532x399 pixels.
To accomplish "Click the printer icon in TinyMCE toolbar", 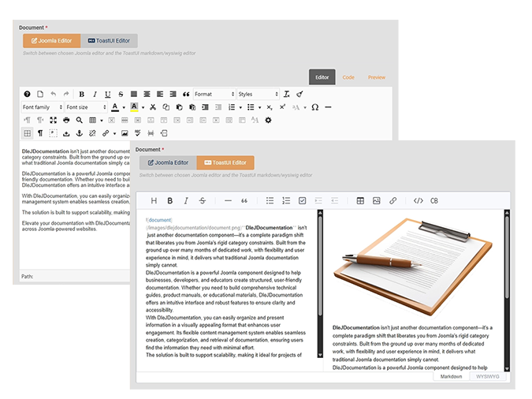I will pos(66,120).
